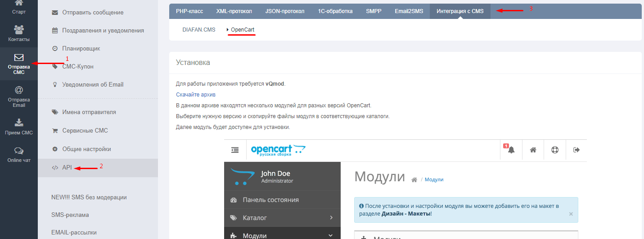Switch to SMPP tab
Screen dimensions: 644x239
tap(374, 11)
